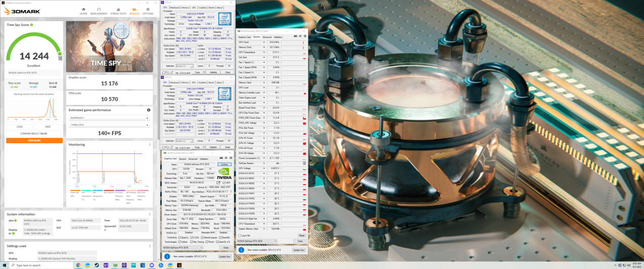Open GPU-Z hamburger menu in Graphics Card window
Screen dimensions: 644x269
click(230, 158)
